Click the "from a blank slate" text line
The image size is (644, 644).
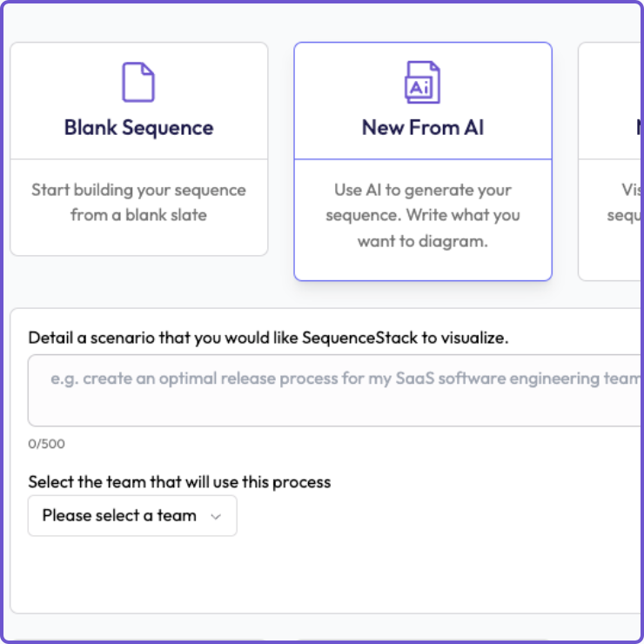pyautogui.click(x=138, y=214)
